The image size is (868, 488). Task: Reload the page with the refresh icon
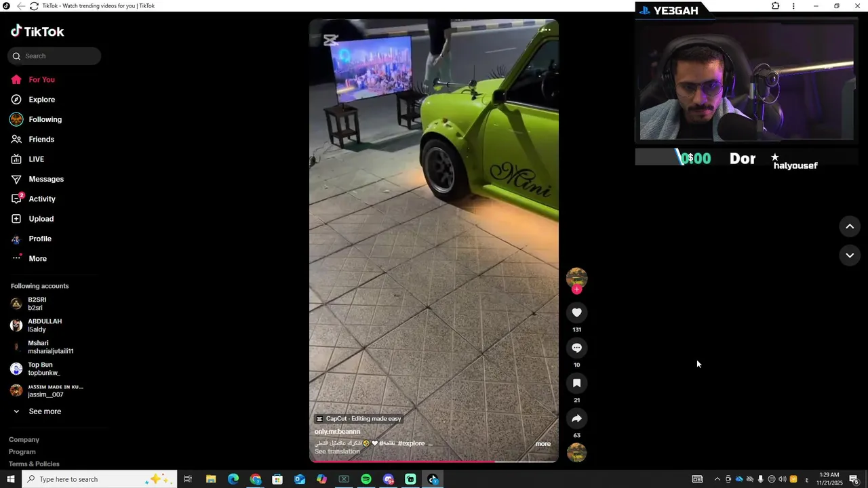coord(34,6)
